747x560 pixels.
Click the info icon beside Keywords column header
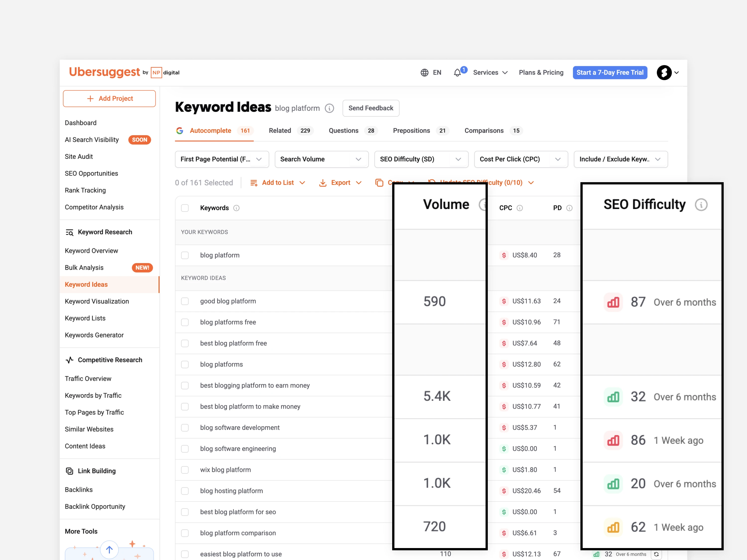[x=236, y=208]
